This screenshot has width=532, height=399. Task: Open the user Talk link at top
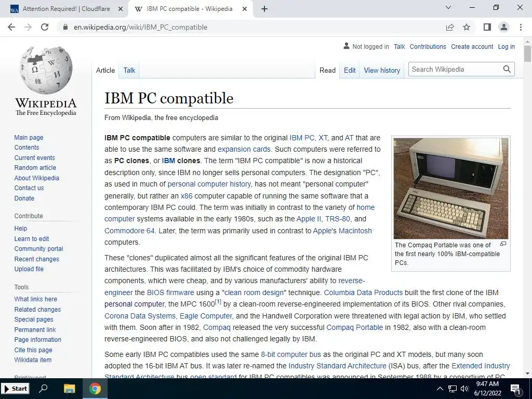click(x=400, y=47)
